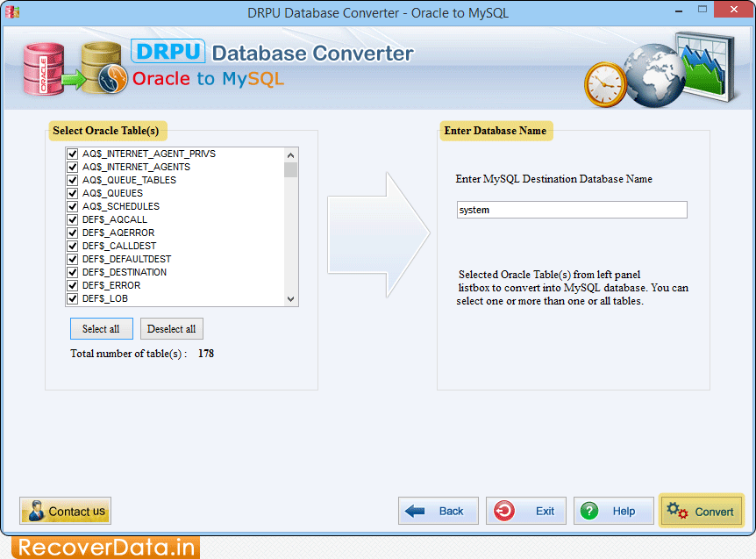Click the Contact us button

[65, 511]
